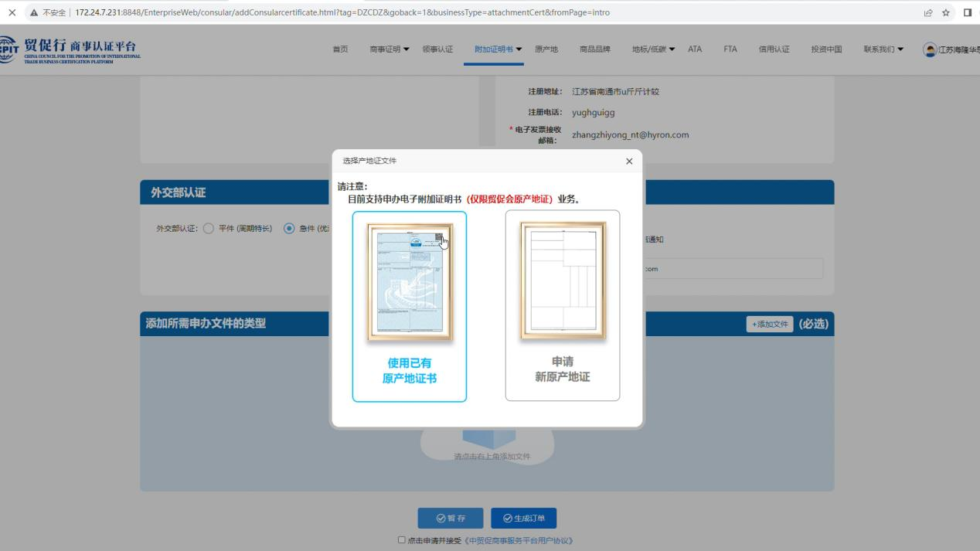Expand the 附加证明书 dropdown menu
980x551 pixels.
pos(498,49)
